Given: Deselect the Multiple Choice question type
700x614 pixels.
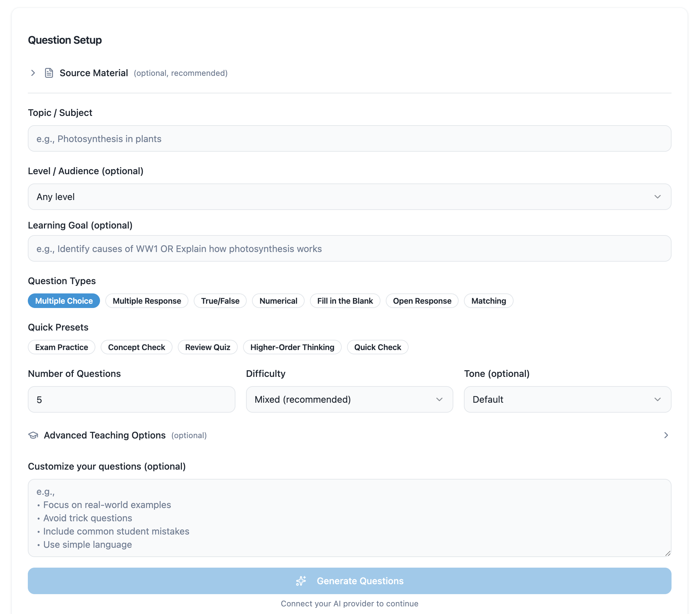Looking at the screenshot, I should (64, 301).
